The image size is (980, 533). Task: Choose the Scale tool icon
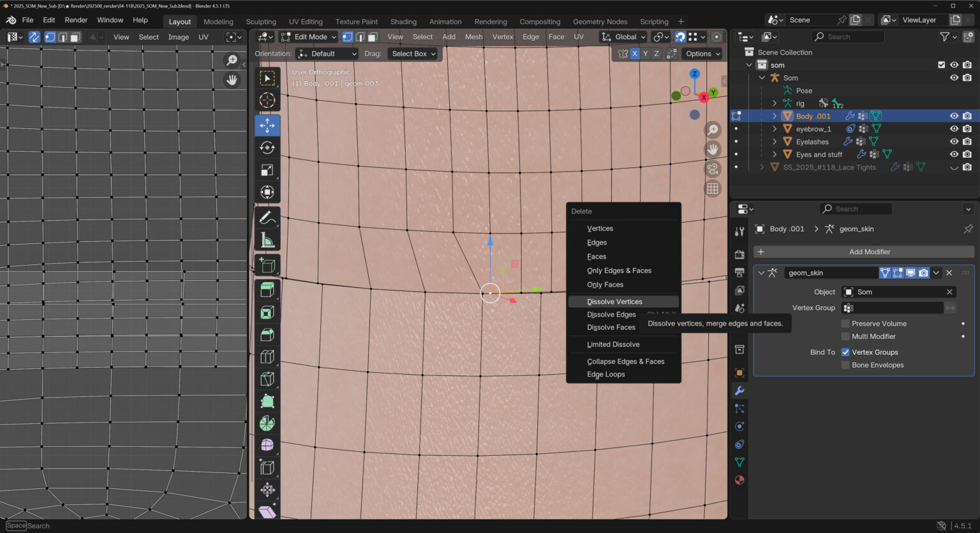(x=267, y=170)
